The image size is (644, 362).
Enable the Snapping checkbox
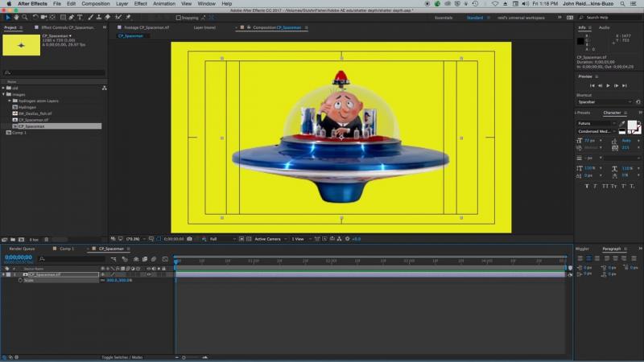point(179,17)
